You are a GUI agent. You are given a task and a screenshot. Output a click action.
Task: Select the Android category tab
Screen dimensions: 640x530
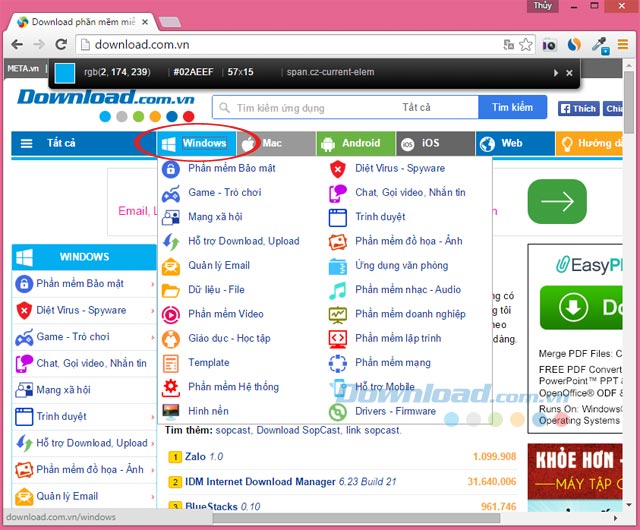356,143
